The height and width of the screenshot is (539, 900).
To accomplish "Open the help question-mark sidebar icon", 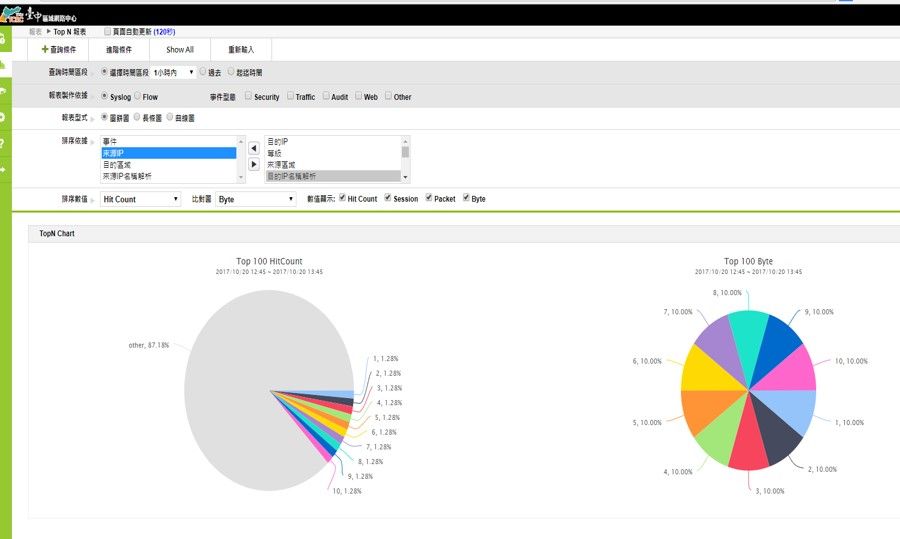I will click(x=3, y=144).
